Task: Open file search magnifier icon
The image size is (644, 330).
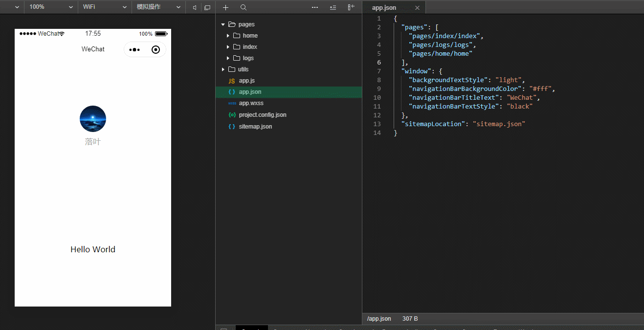Action: (244, 7)
